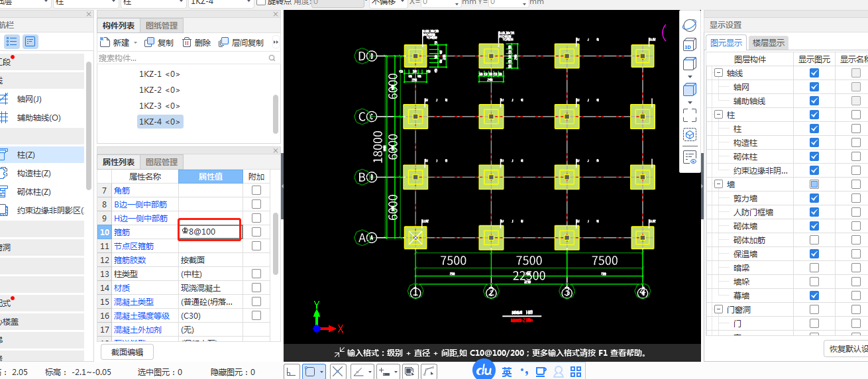Screen dimensions: 868x379
Task: Switch navigation bar to detail view icon
Action: pyautogui.click(x=30, y=41)
